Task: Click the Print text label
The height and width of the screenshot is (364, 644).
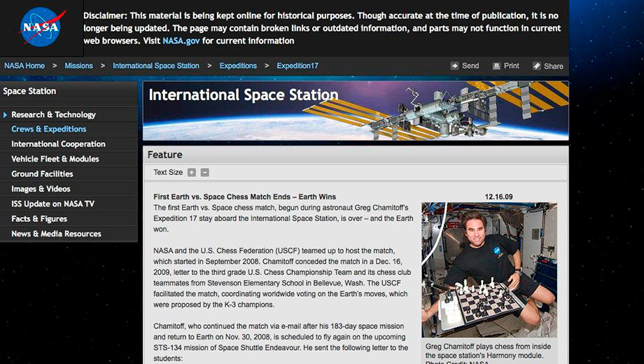Action: point(512,66)
